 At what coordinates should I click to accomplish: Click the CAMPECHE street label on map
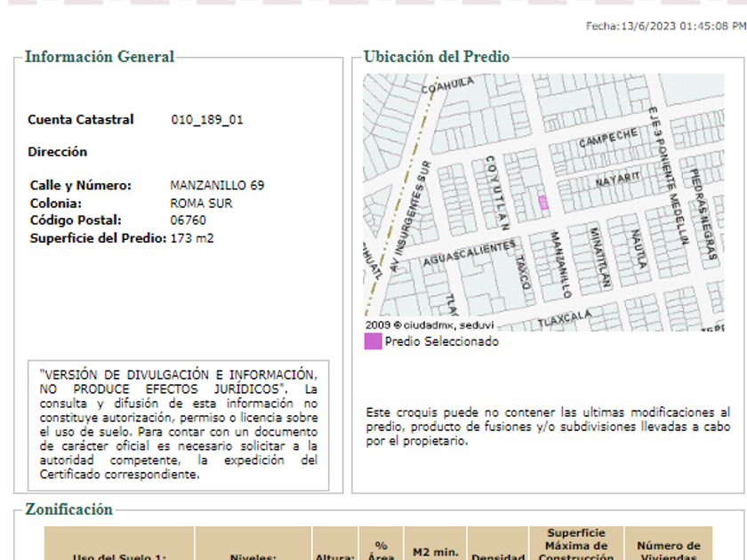[x=608, y=139]
